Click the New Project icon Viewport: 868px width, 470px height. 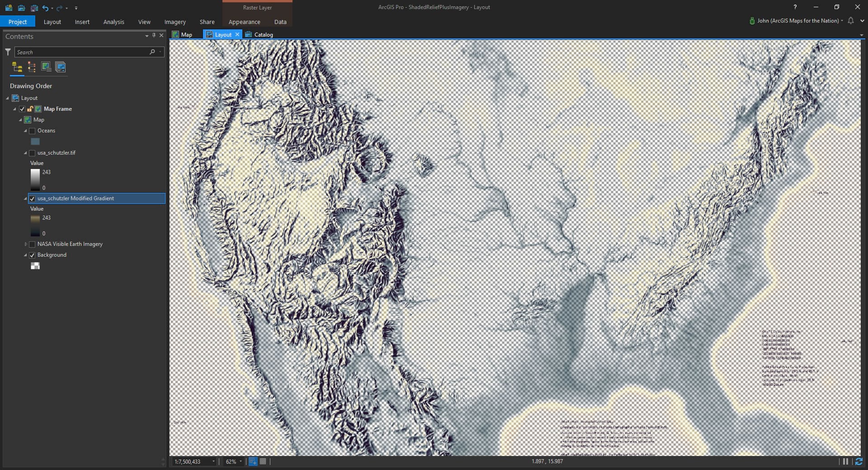[9, 8]
